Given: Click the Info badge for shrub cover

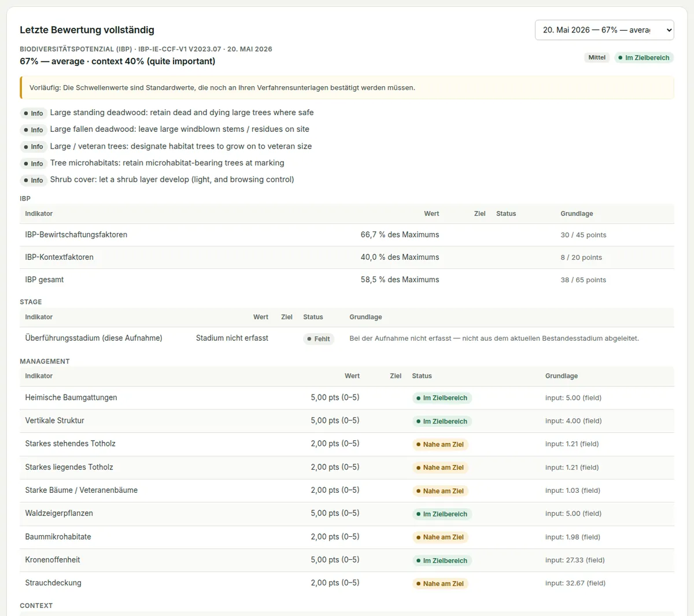Looking at the screenshot, I should pyautogui.click(x=34, y=180).
